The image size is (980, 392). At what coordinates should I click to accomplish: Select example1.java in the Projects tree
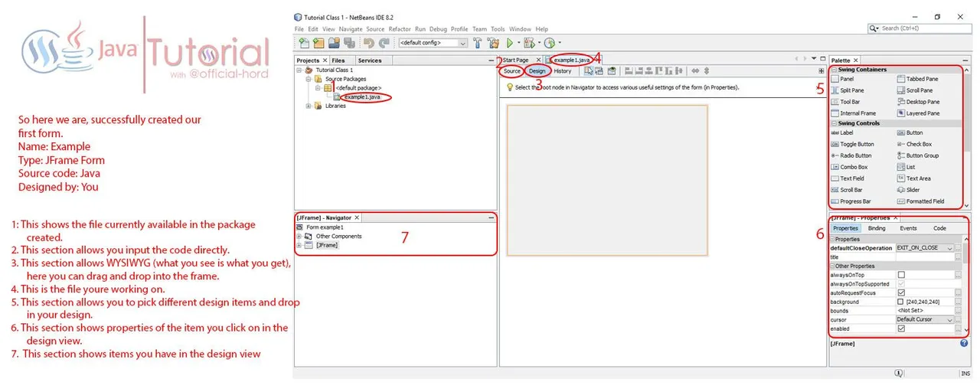click(361, 97)
